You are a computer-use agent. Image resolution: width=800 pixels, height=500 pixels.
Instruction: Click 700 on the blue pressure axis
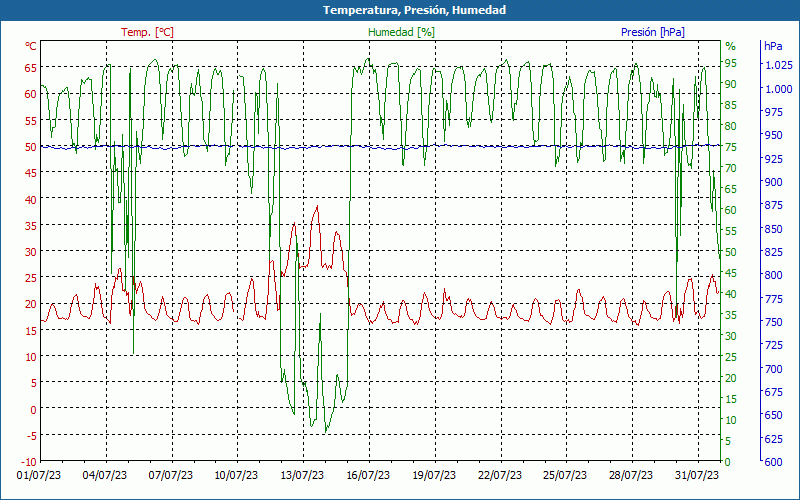(x=774, y=368)
